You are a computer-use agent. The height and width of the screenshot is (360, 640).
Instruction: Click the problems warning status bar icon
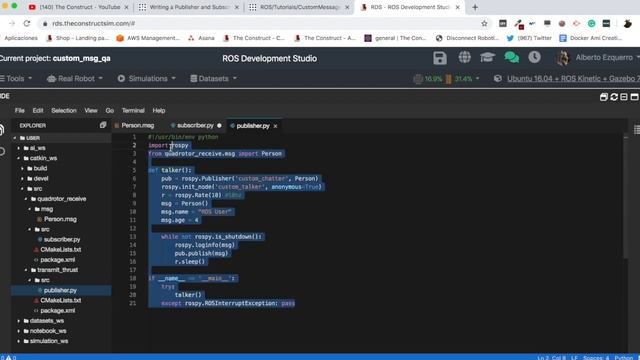(8, 357)
